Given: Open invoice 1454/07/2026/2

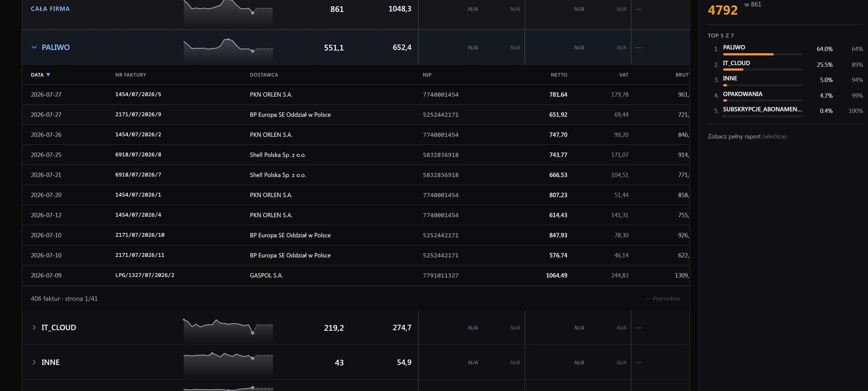Looking at the screenshot, I should tap(138, 135).
